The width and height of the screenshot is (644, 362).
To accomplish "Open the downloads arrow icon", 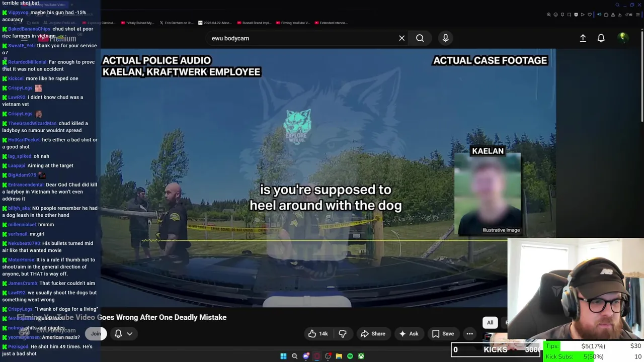I will pos(620,15).
